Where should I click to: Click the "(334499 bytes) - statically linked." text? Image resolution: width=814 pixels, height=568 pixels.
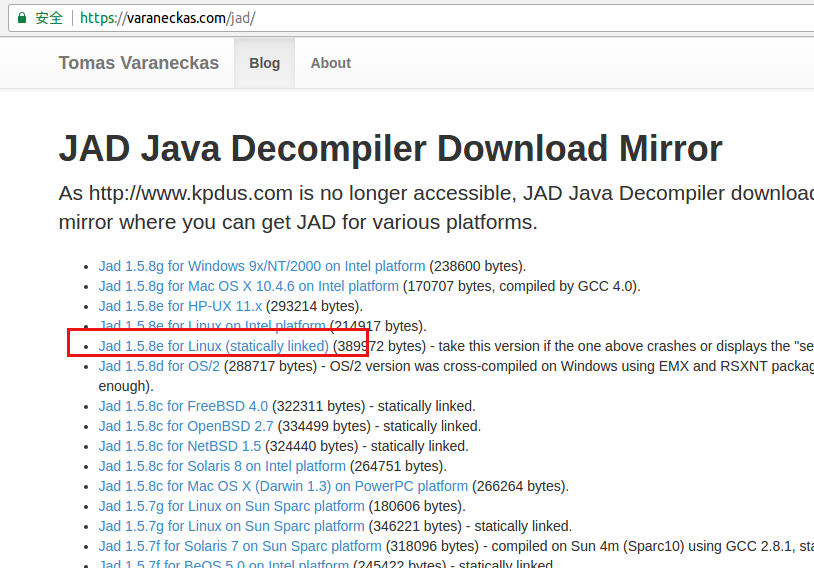[x=379, y=426]
